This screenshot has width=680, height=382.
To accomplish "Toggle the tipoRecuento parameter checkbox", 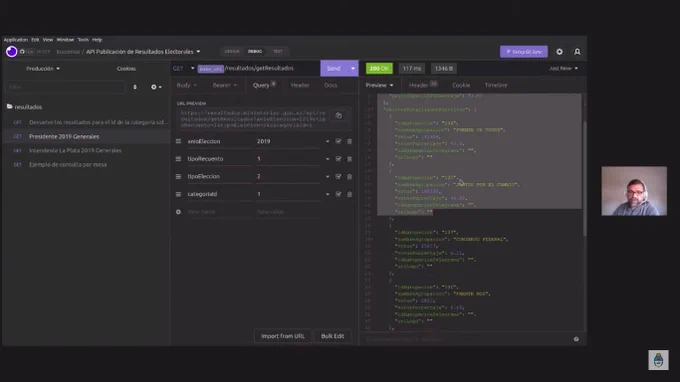I will point(338,159).
